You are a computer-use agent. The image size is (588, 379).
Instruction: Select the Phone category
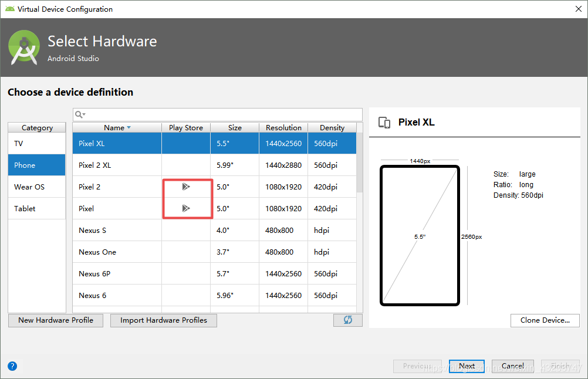click(x=37, y=165)
